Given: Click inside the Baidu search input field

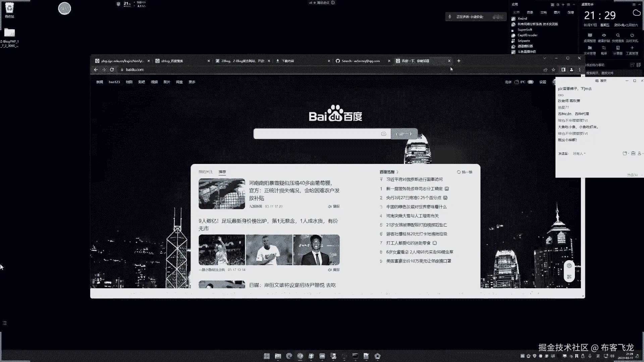Looking at the screenshot, I should (x=315, y=134).
